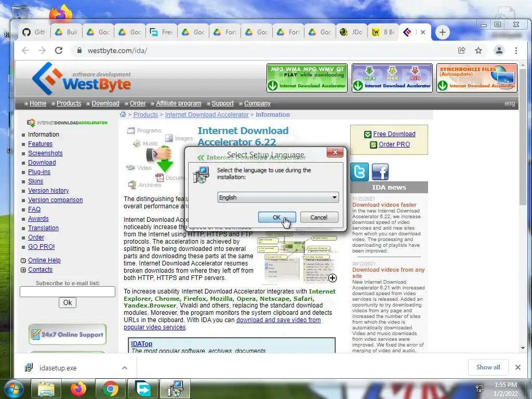Click the 'eng' language selector
This screenshot has width=532, height=399.
click(510, 103)
